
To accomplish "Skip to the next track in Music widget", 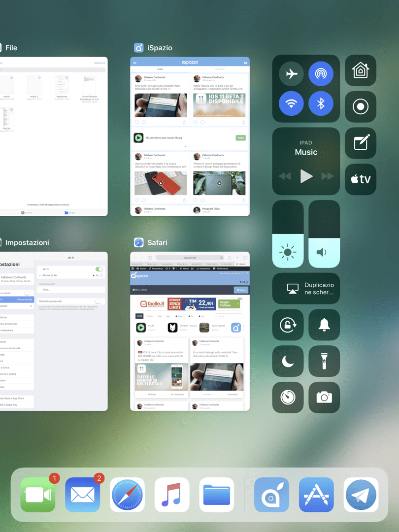I will [x=328, y=176].
